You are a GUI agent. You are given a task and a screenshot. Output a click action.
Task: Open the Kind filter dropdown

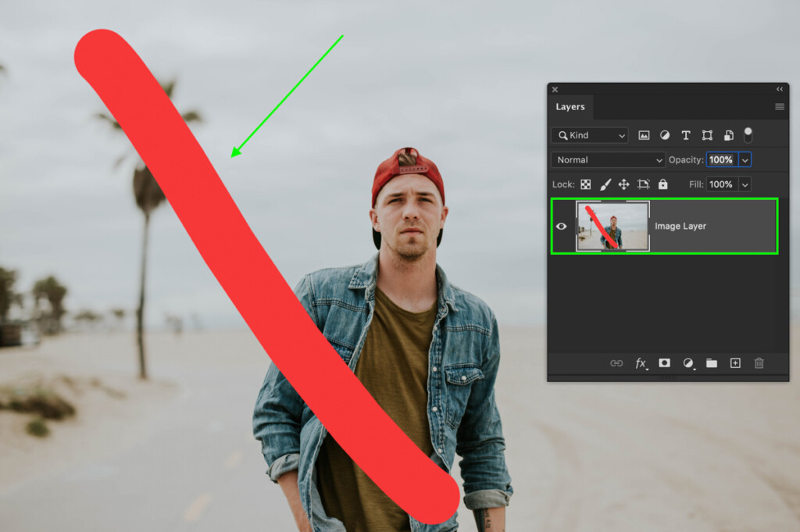590,135
